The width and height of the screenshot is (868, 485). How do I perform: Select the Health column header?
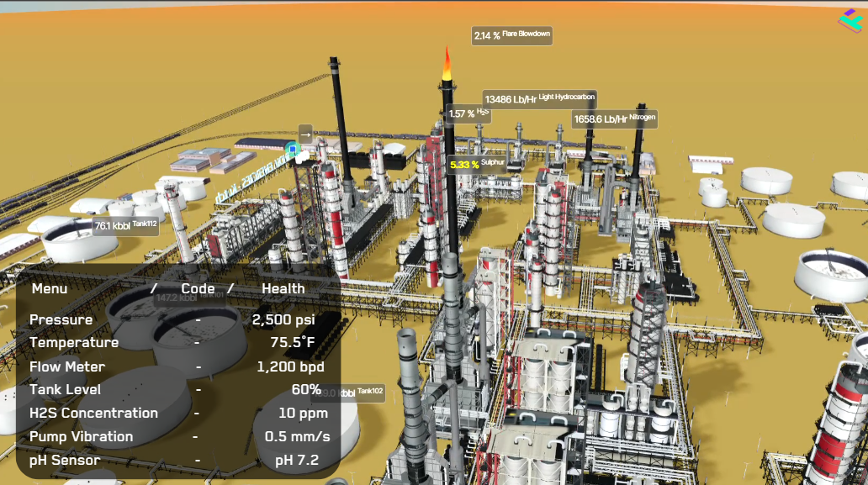pyautogui.click(x=283, y=288)
